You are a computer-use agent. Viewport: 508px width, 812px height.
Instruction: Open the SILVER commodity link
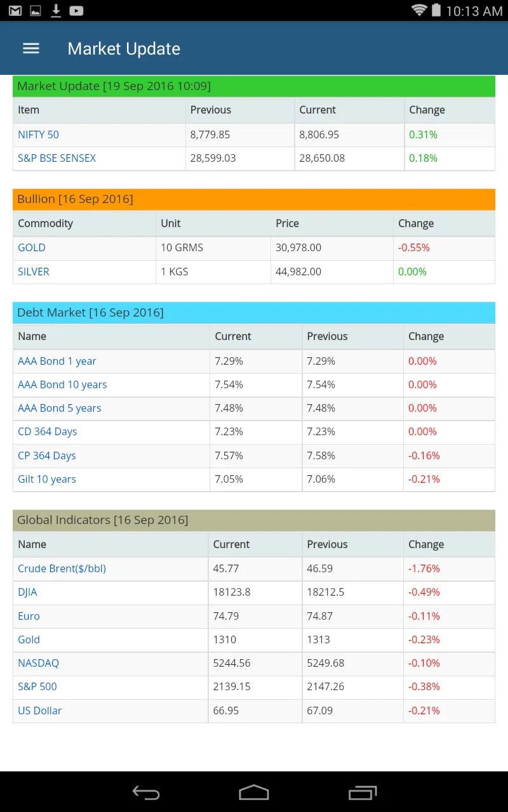point(34,272)
